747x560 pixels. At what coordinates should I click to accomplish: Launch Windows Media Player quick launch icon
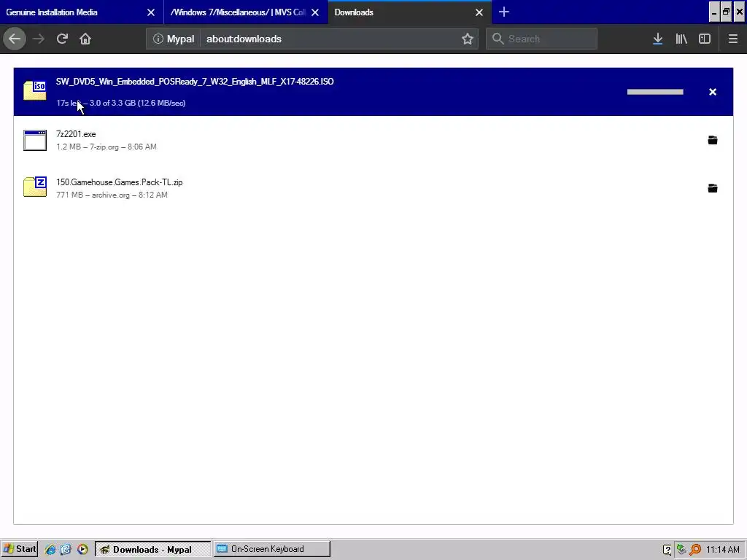[x=82, y=550]
